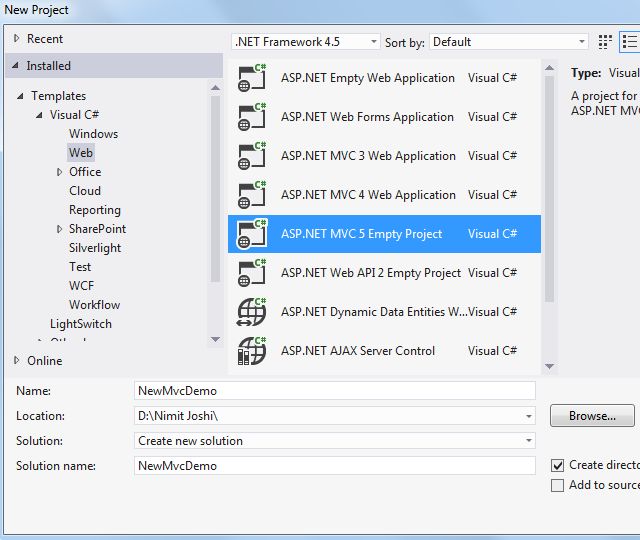Select the LightSwitch template category
The image size is (640, 540).
(81, 324)
